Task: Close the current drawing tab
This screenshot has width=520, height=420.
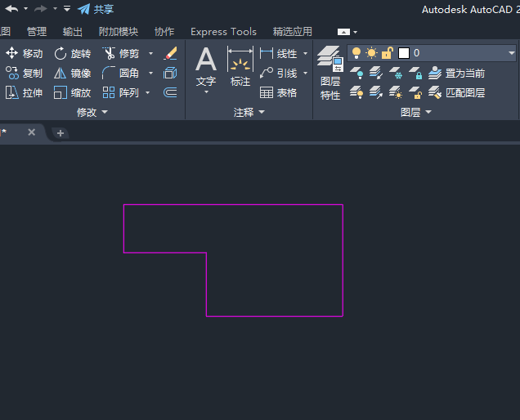Action: point(32,132)
